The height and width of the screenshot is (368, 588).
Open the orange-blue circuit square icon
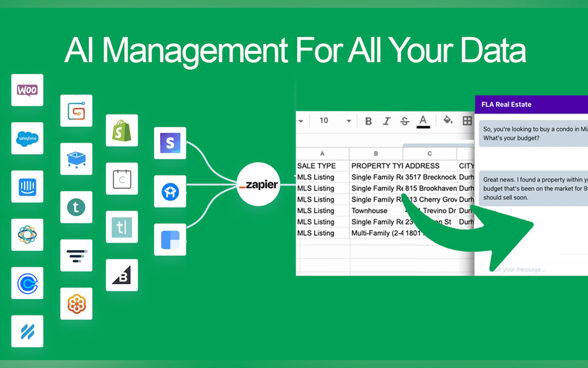76,111
